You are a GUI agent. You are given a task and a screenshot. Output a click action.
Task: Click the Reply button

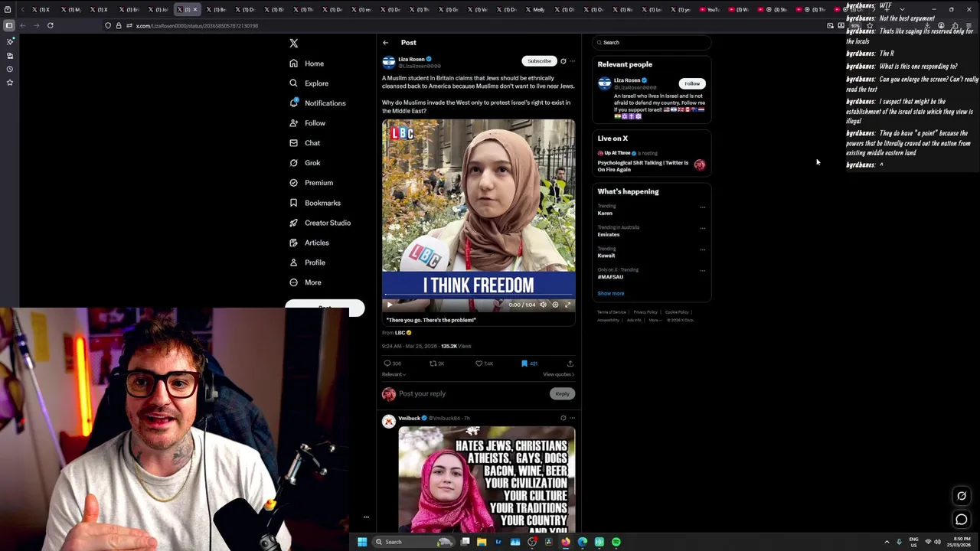click(x=562, y=393)
